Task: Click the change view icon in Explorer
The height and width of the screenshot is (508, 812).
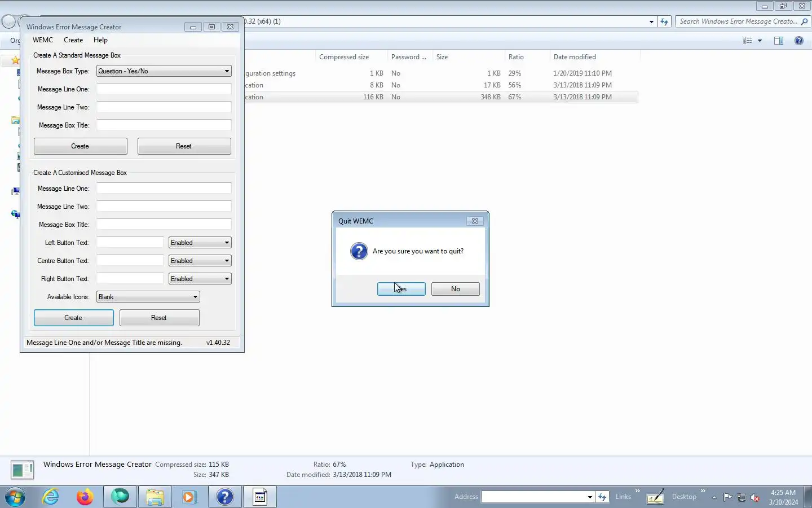Action: pos(748,41)
